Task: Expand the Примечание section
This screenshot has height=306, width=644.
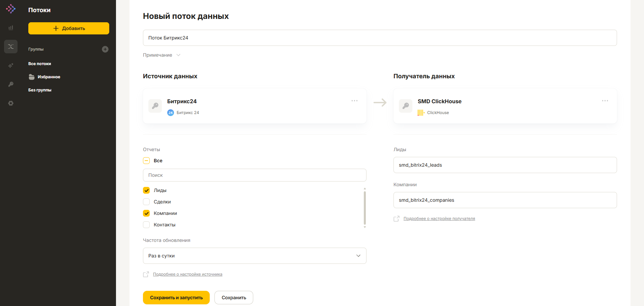Action: tap(162, 55)
